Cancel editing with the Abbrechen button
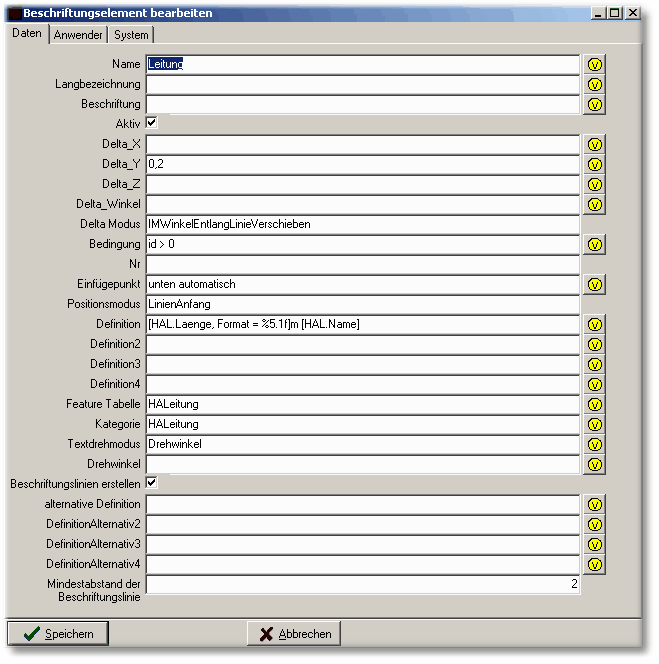659x664 pixels. (x=294, y=634)
